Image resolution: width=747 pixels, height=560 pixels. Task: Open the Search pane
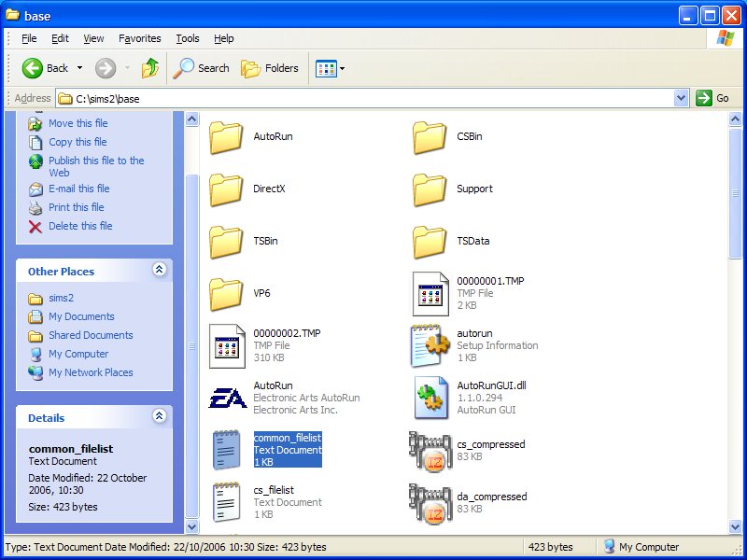click(x=201, y=68)
